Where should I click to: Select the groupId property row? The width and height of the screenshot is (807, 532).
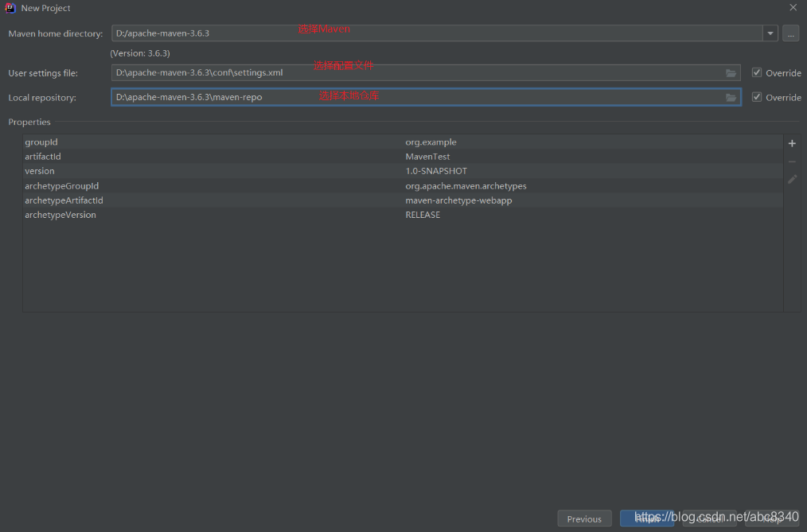(x=403, y=142)
